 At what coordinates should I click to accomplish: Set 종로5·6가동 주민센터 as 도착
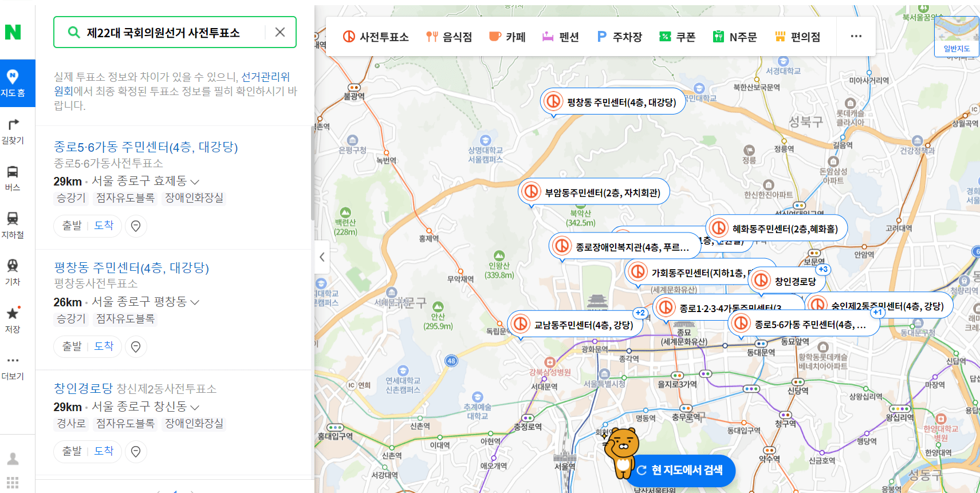[x=104, y=226]
